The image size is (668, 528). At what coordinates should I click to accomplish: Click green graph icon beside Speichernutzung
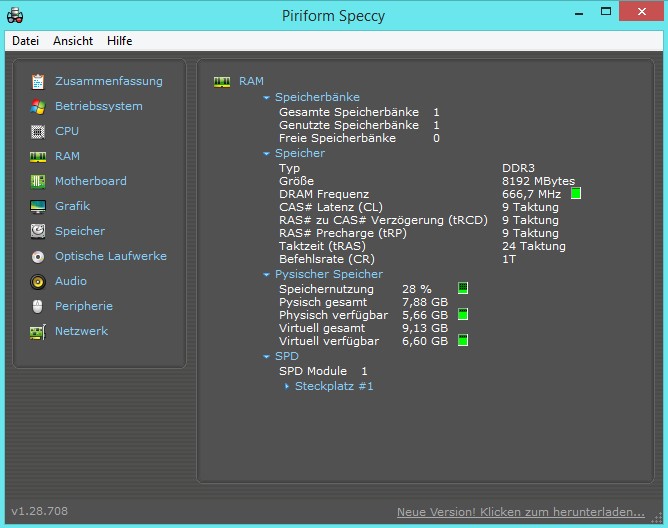click(463, 288)
